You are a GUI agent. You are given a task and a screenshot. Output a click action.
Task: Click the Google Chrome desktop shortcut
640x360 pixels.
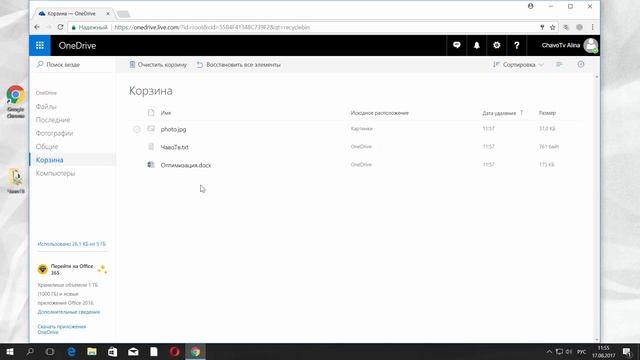(16, 102)
